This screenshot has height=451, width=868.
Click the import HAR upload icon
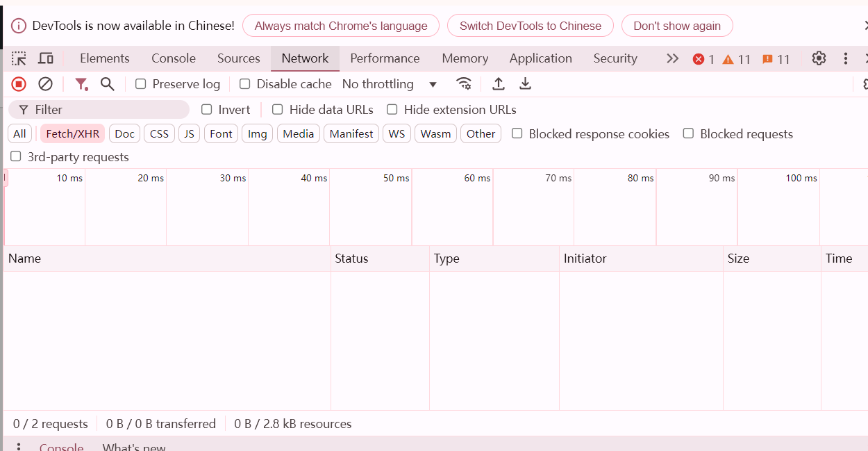pyautogui.click(x=499, y=84)
